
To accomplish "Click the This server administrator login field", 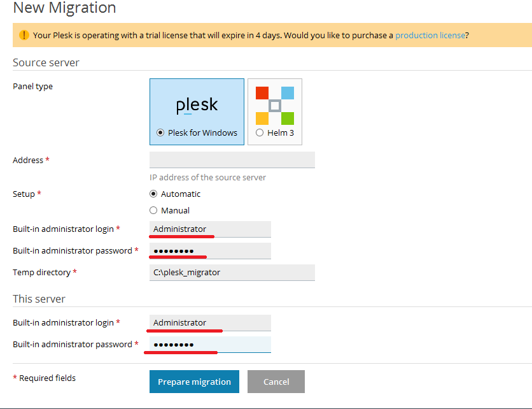I will tap(211, 323).
